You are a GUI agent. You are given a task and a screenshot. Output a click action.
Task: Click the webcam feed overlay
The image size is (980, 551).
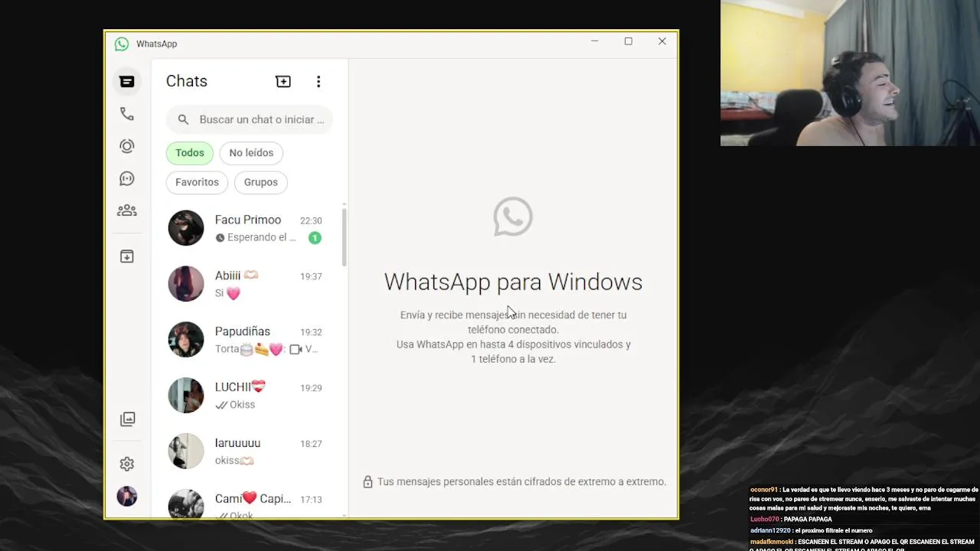850,73
